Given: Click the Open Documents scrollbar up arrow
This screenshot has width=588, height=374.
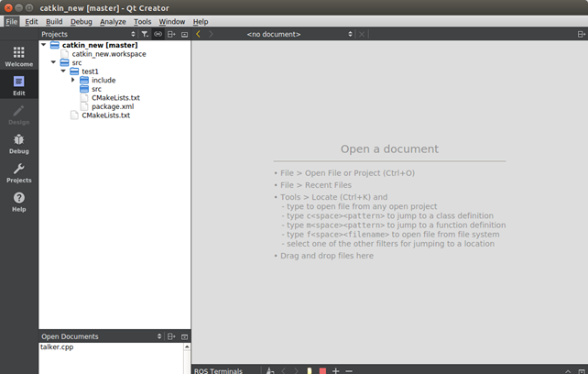Looking at the screenshot, I should pos(187,347).
